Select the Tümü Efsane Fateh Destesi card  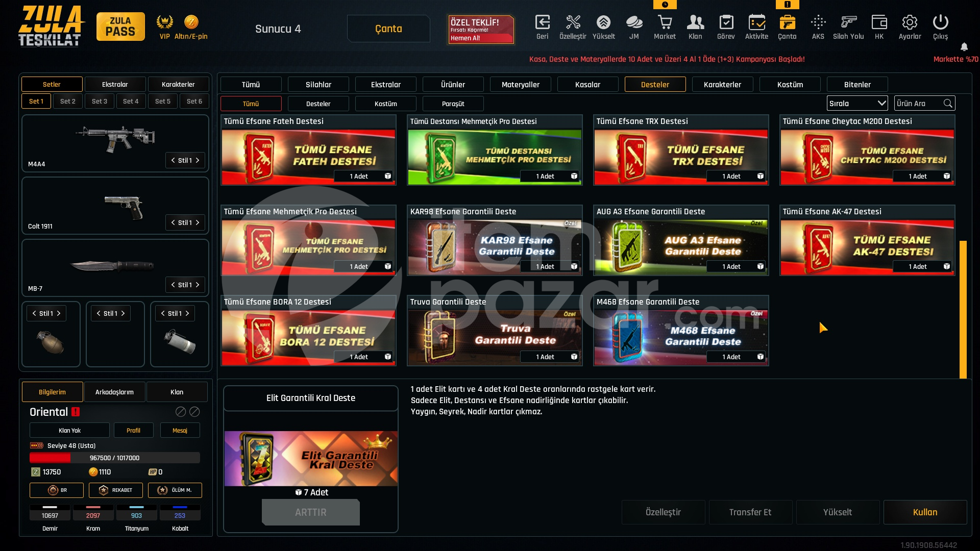click(x=308, y=150)
